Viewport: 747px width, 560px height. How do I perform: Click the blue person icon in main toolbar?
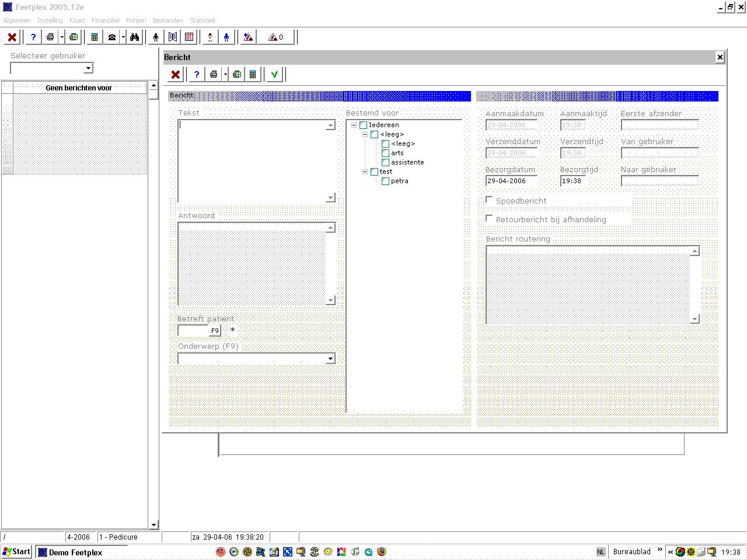click(x=226, y=37)
